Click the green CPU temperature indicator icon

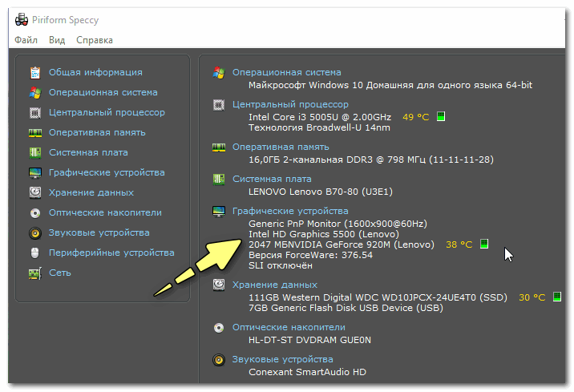441,117
